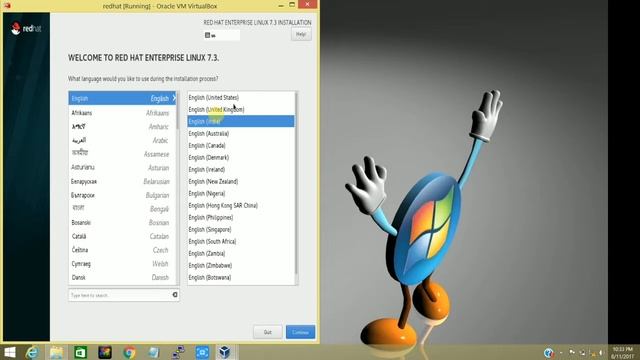This screenshot has height=360, width=640.
Task: Open the blue screen-capture taskbar icon
Action: (x=202, y=352)
